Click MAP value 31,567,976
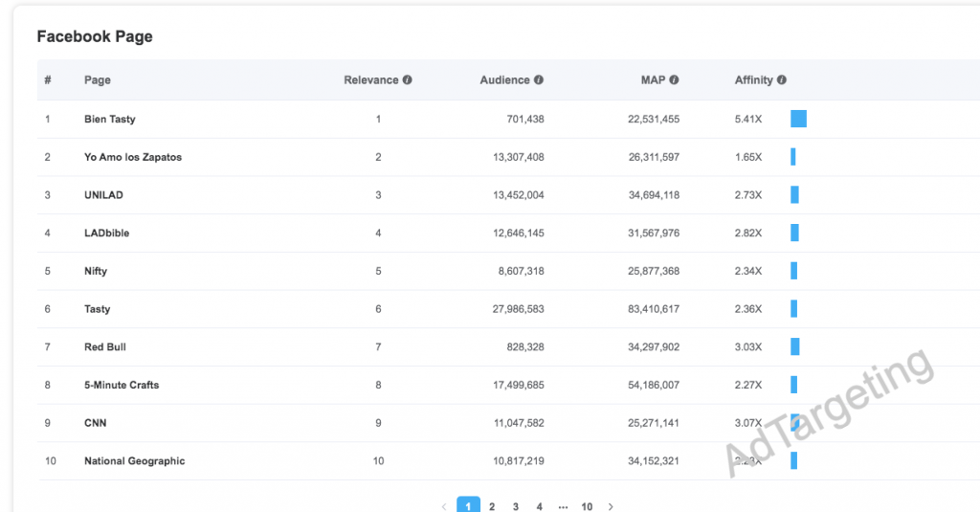The height and width of the screenshot is (512, 980). pos(654,234)
